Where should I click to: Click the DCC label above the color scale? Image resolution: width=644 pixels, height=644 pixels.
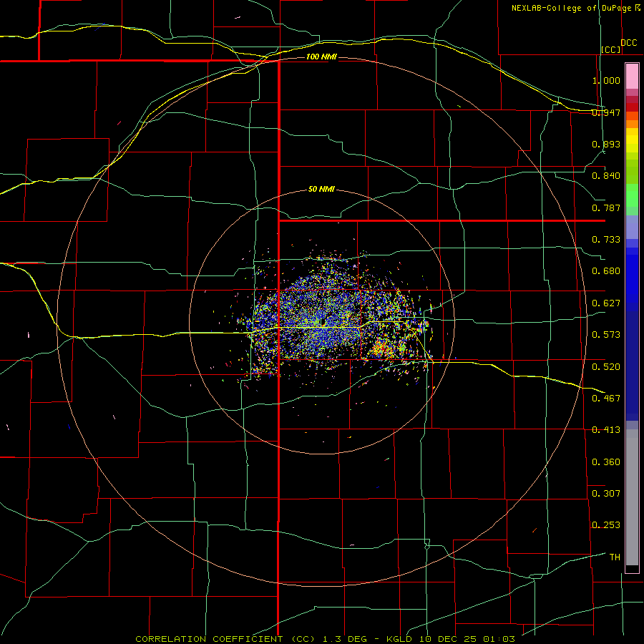pyautogui.click(x=628, y=43)
